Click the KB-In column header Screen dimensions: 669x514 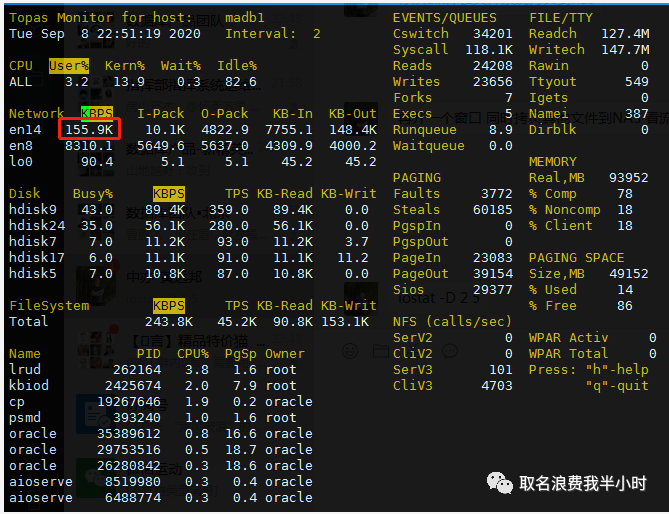click(293, 113)
